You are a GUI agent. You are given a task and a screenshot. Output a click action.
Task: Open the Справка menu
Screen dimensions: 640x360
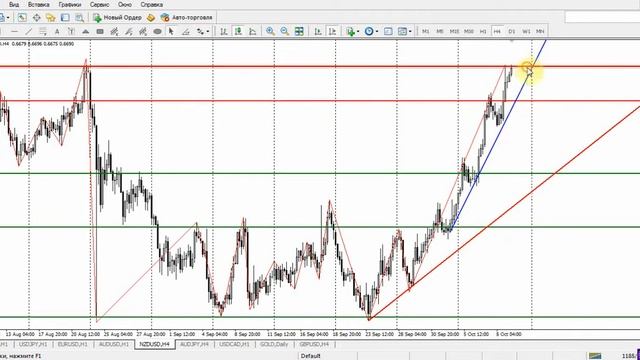151,5
